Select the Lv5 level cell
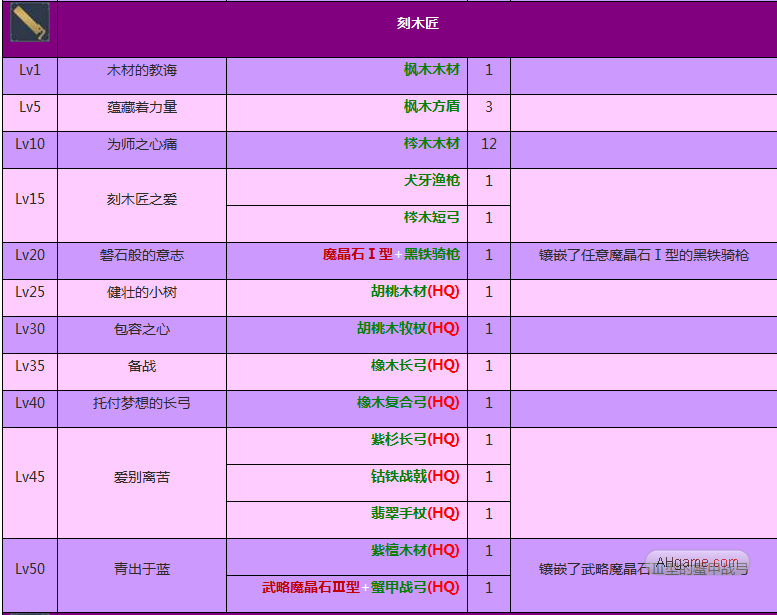 pos(30,113)
